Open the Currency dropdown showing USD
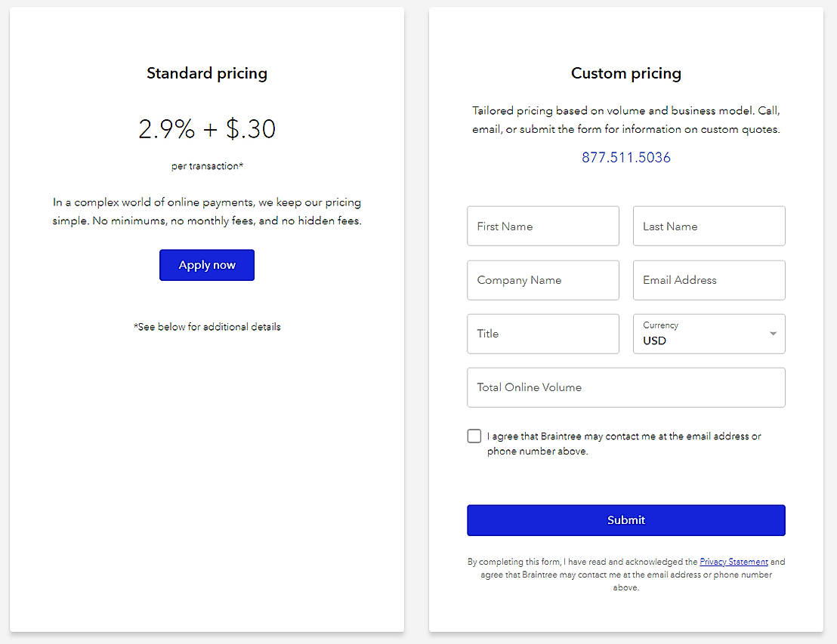The image size is (837, 644). pyautogui.click(x=700, y=334)
